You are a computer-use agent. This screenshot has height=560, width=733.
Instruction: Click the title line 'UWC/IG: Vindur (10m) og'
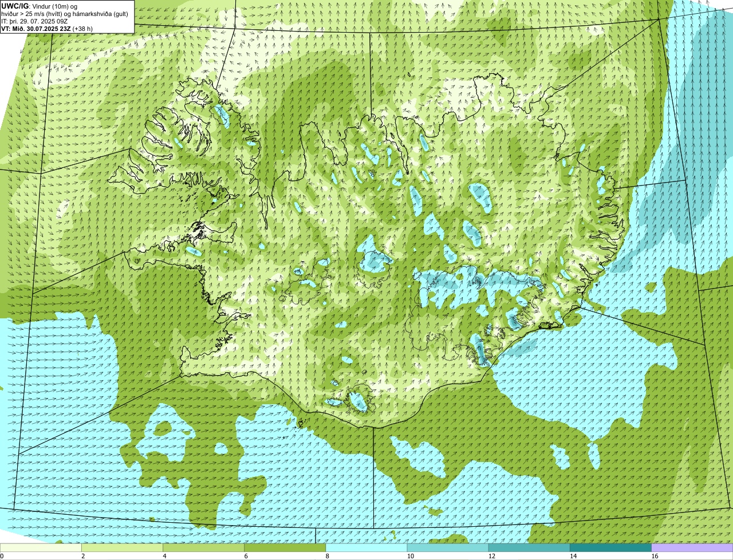pyautogui.click(x=40, y=6)
